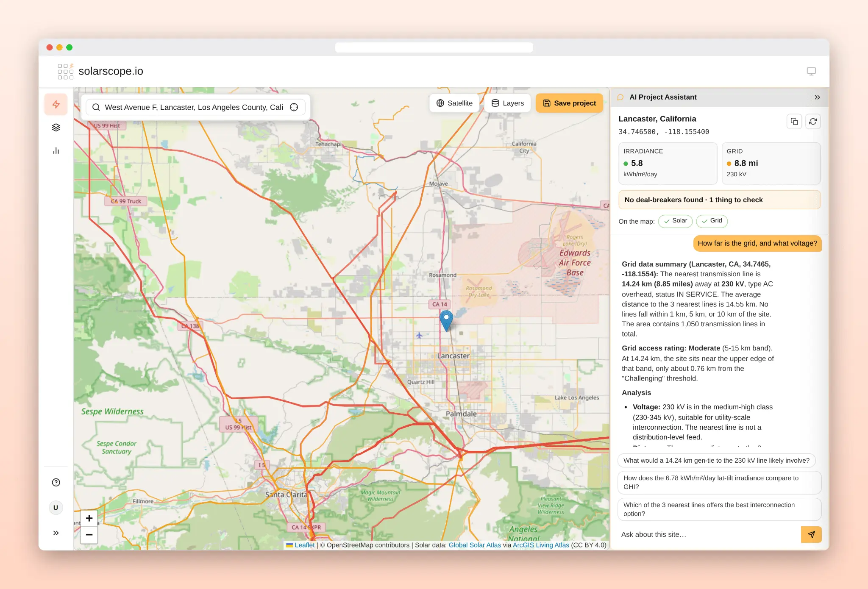
Task: Ask about the 14.24 km gen-tie suggestion
Action: click(716, 460)
